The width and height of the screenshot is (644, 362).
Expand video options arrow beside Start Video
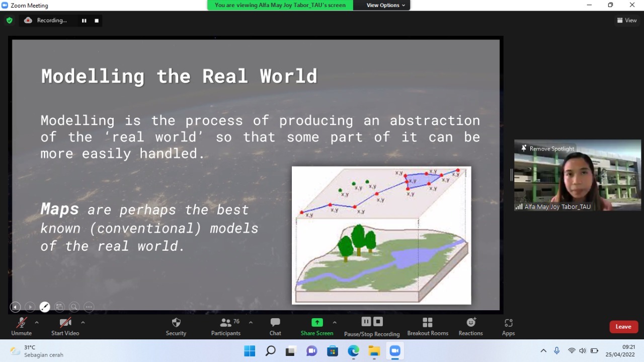coord(83,322)
